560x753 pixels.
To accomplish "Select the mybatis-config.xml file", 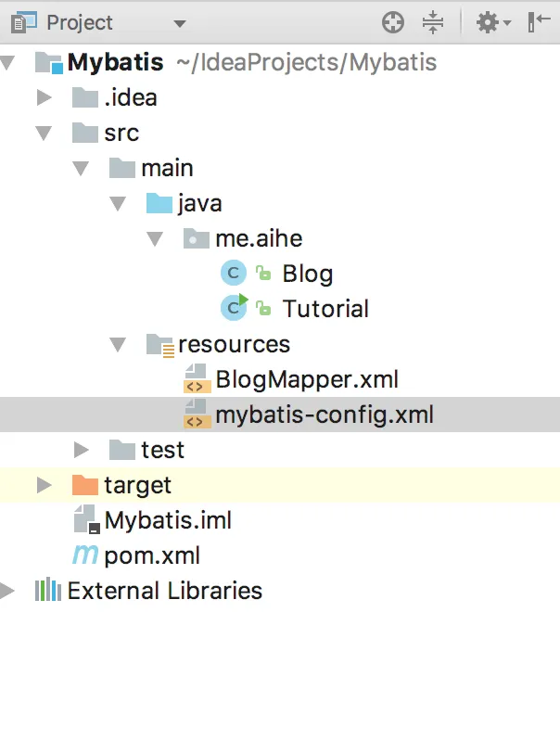I will coord(324,415).
